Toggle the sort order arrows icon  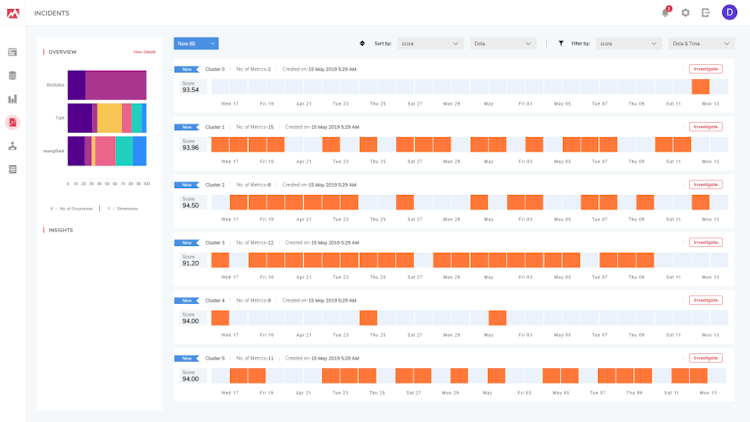click(x=362, y=44)
